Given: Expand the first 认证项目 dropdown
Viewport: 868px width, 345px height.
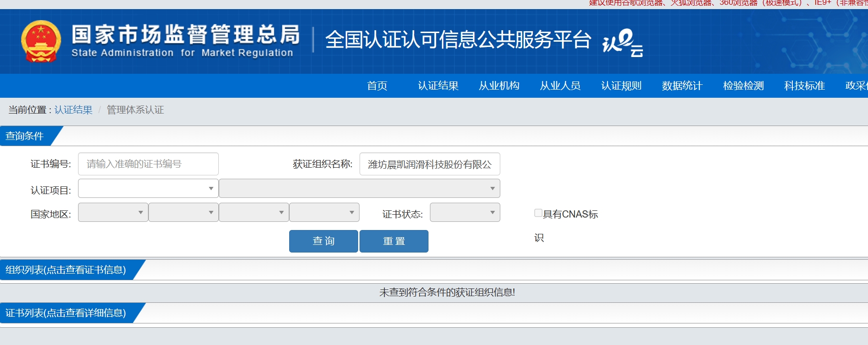Looking at the screenshot, I should 148,188.
